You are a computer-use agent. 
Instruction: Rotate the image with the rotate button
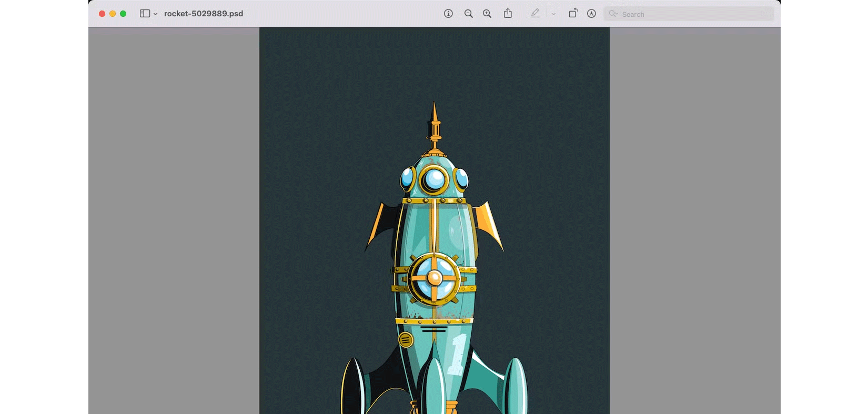[573, 13]
